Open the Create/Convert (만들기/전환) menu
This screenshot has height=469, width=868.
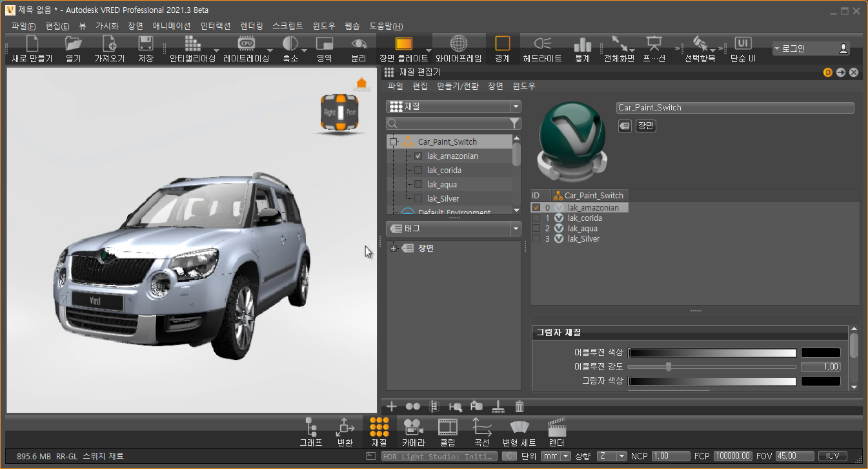pyautogui.click(x=458, y=86)
